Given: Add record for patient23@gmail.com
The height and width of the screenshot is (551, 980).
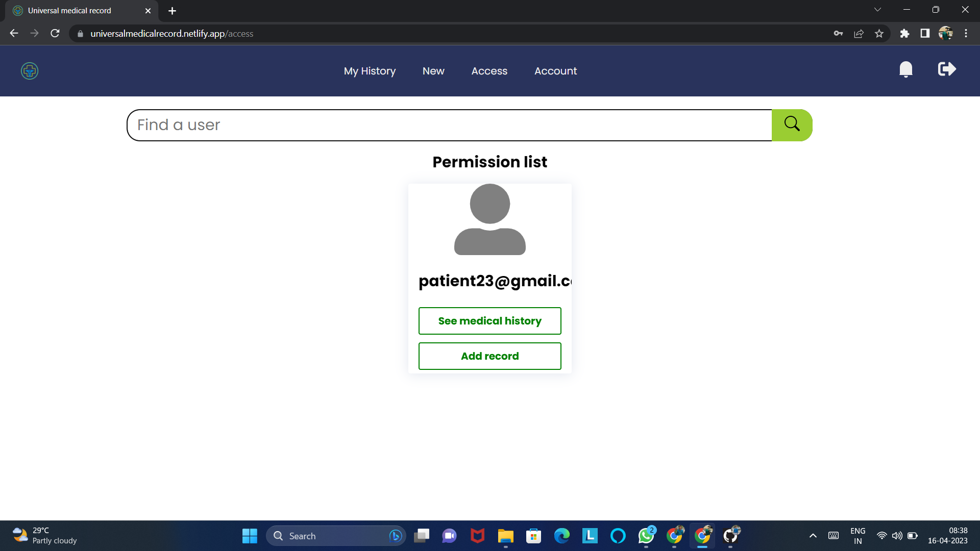Looking at the screenshot, I should (x=489, y=356).
